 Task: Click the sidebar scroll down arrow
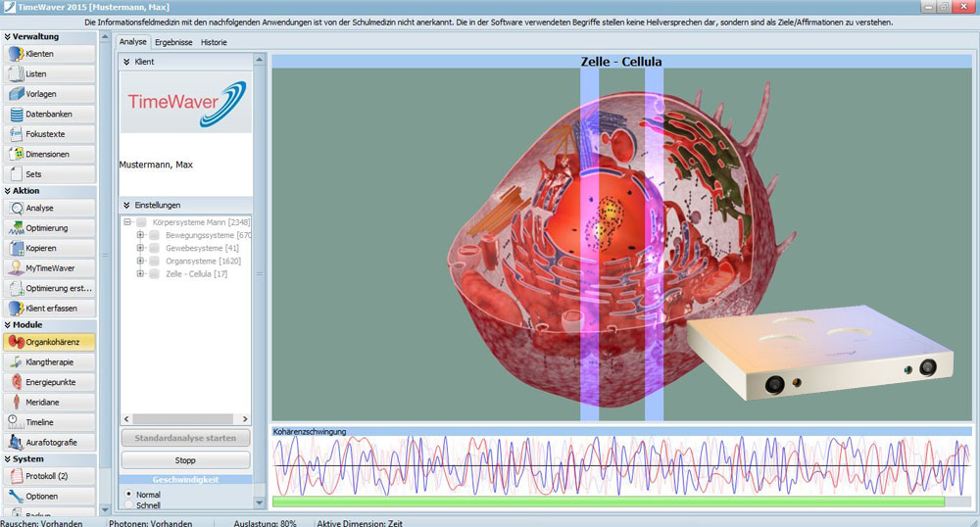point(105,509)
